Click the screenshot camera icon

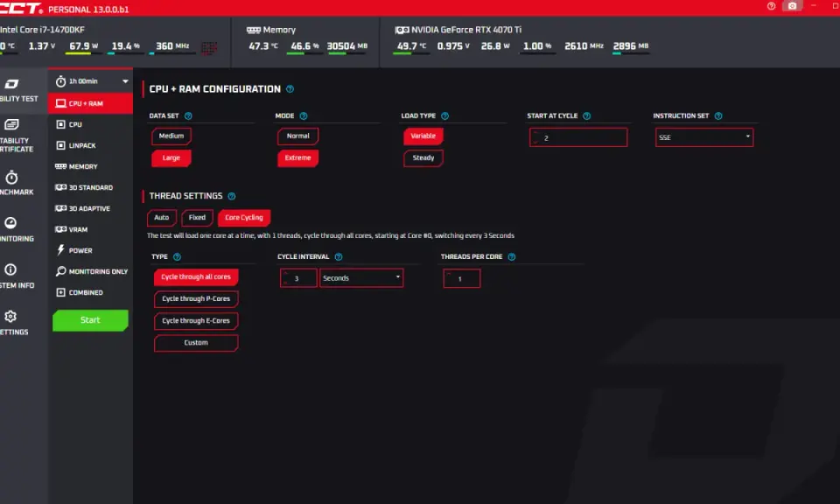pos(793,6)
